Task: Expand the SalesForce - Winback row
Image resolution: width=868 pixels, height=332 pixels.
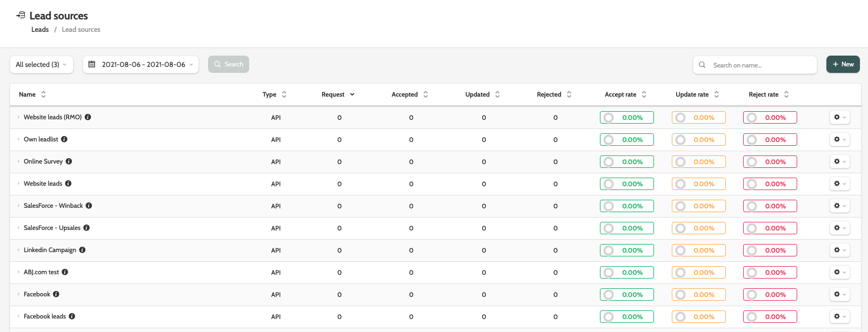Action: pos(18,206)
